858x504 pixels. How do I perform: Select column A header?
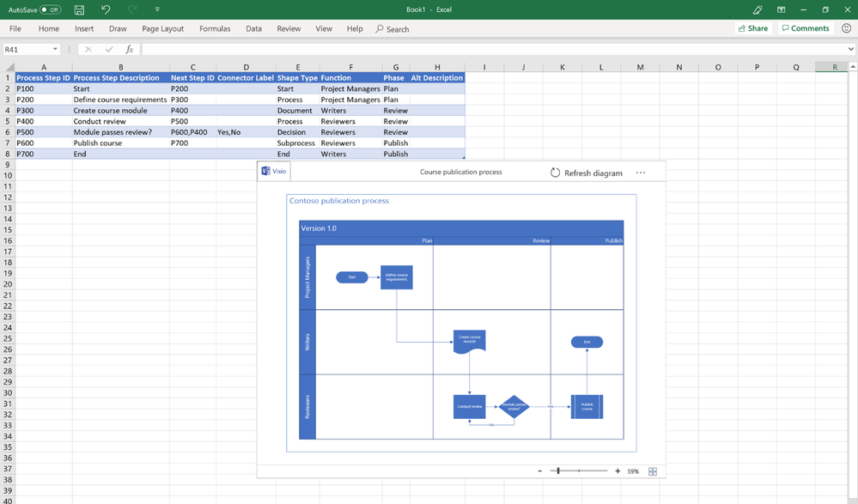point(44,67)
